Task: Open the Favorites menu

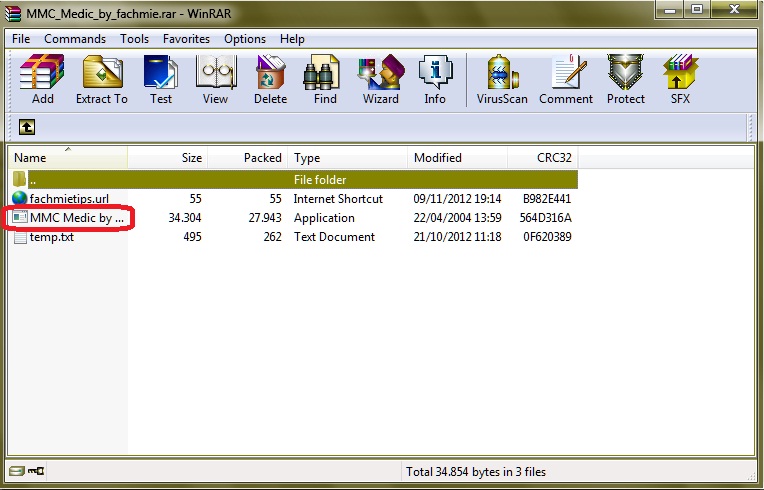Action: tap(186, 39)
